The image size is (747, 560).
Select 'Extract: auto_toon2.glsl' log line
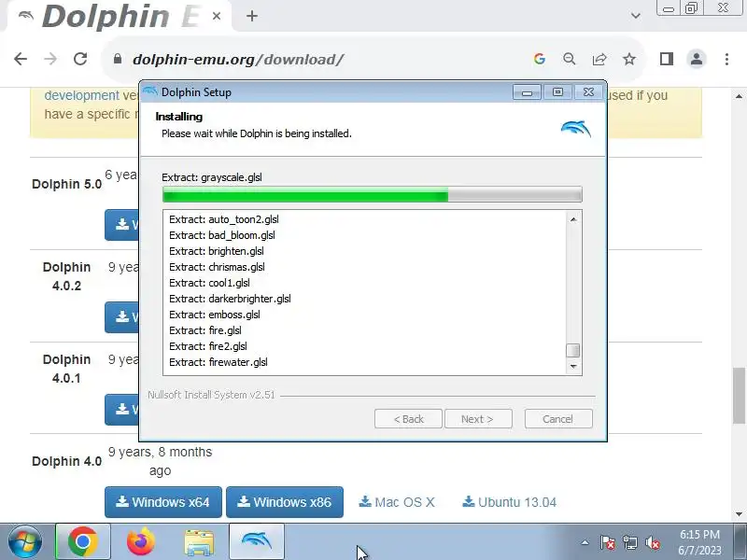[x=224, y=219]
